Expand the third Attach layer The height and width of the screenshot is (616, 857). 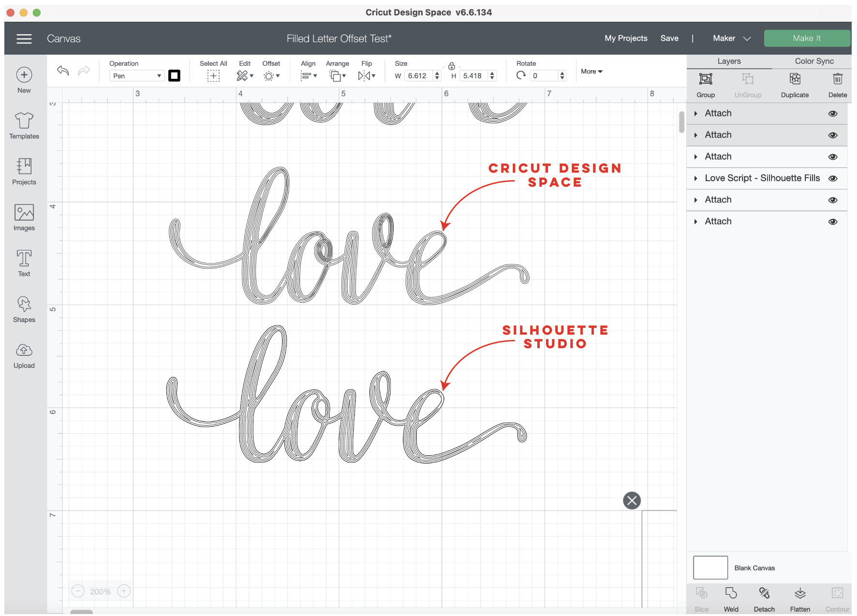pyautogui.click(x=695, y=157)
